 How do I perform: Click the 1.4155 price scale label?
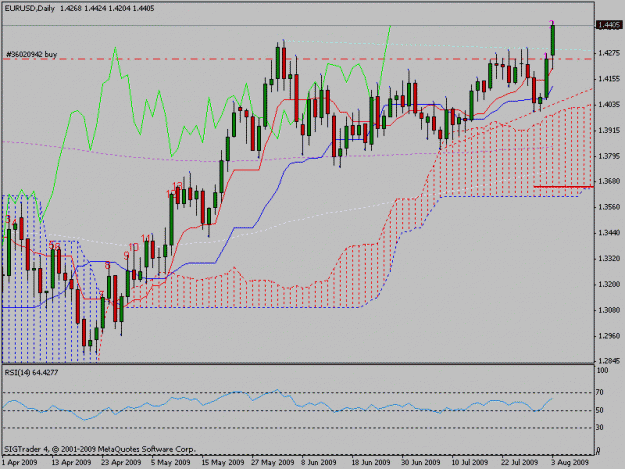(x=609, y=79)
